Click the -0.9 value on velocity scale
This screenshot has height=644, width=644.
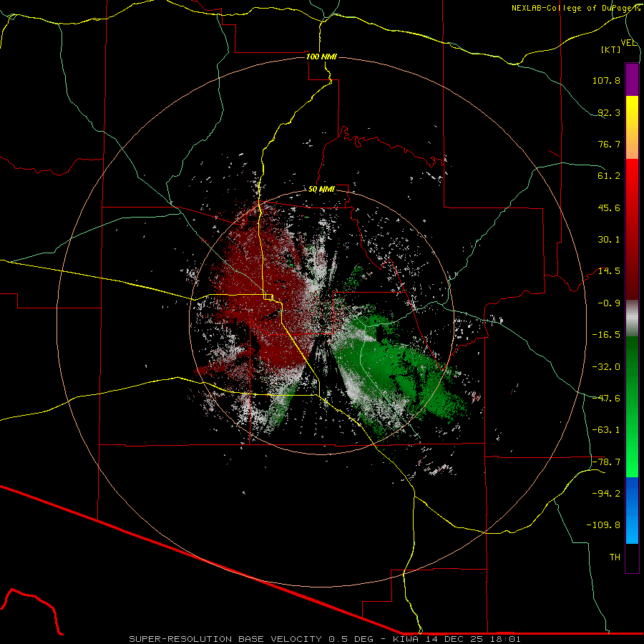tap(609, 303)
